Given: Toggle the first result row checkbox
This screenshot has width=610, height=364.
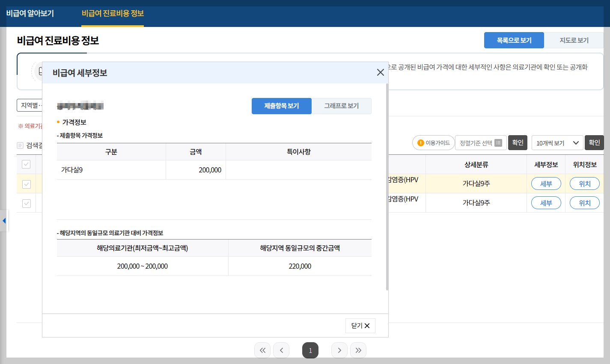Looking at the screenshot, I should [27, 184].
